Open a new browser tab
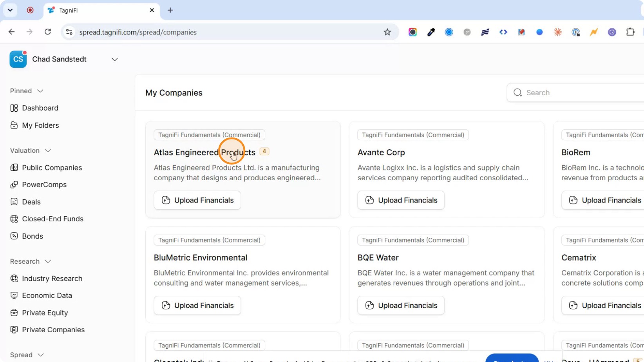644x362 pixels. point(170,10)
